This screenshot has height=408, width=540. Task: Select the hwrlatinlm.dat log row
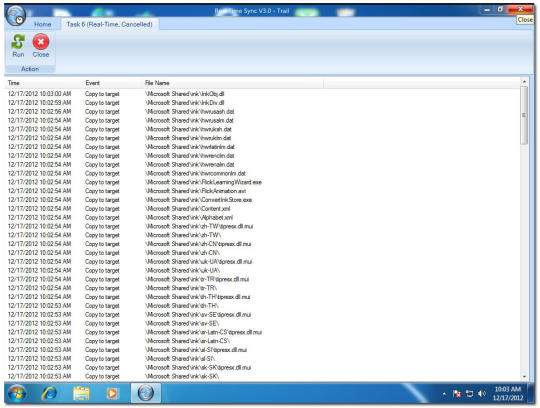click(263, 147)
